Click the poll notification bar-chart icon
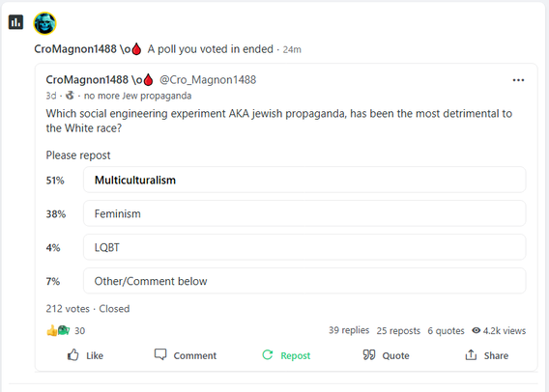549x392 pixels. (x=15, y=22)
